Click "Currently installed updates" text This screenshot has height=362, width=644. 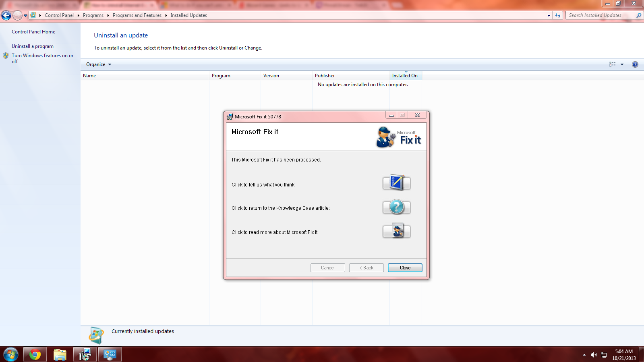pos(143,331)
